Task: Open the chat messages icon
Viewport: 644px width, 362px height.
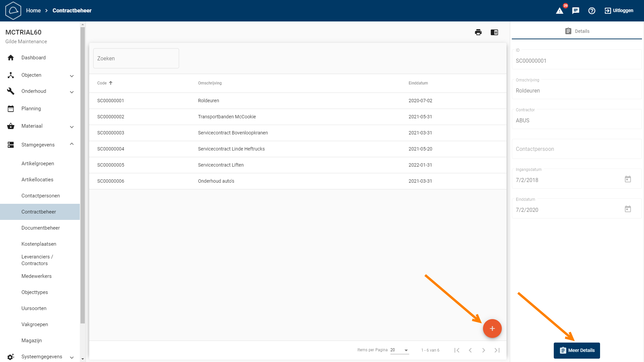Action: [576, 11]
